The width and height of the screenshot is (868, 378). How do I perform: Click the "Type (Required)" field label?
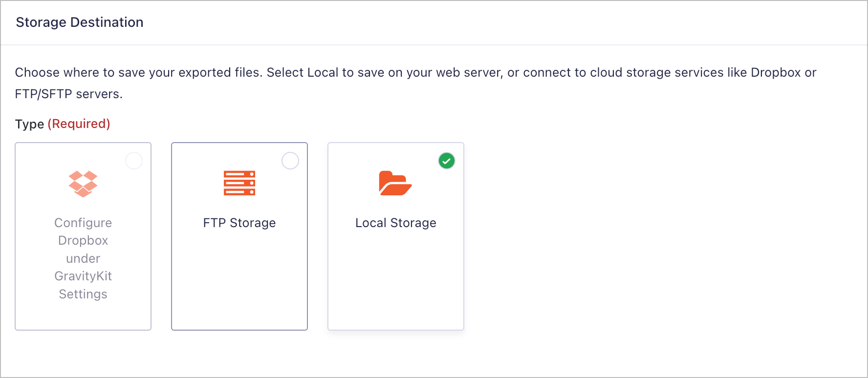pyautogui.click(x=63, y=124)
